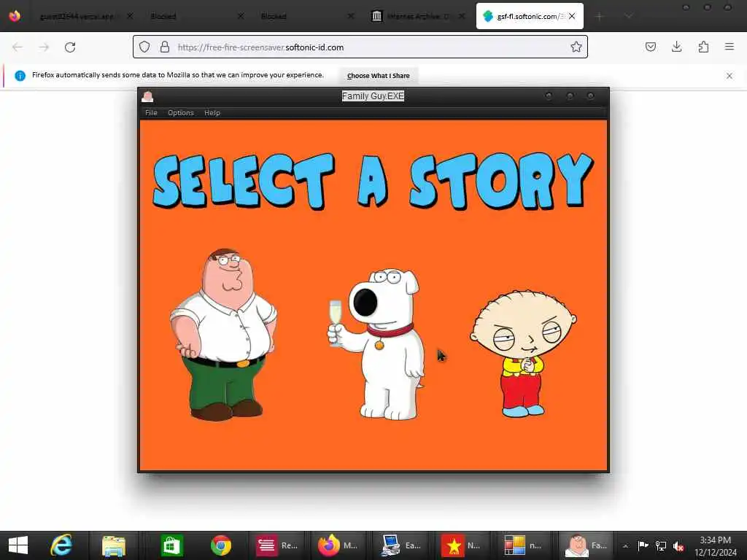Reload the page in Firefox

click(x=70, y=47)
